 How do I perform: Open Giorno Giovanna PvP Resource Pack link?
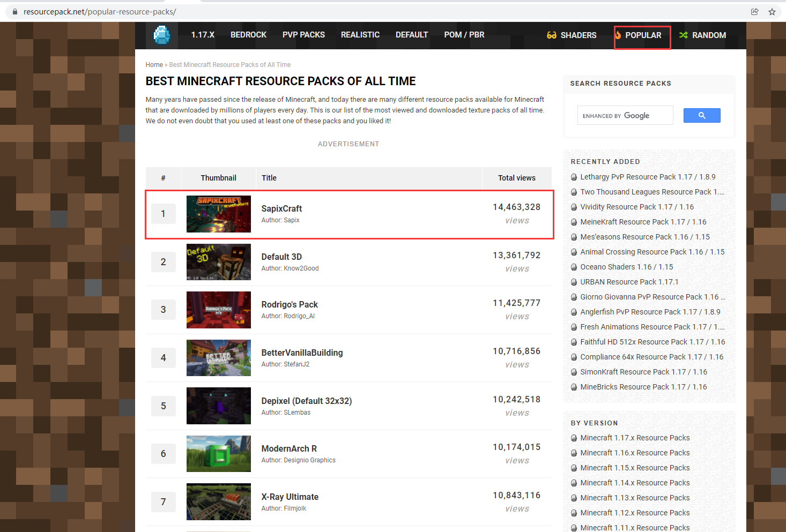(x=652, y=297)
